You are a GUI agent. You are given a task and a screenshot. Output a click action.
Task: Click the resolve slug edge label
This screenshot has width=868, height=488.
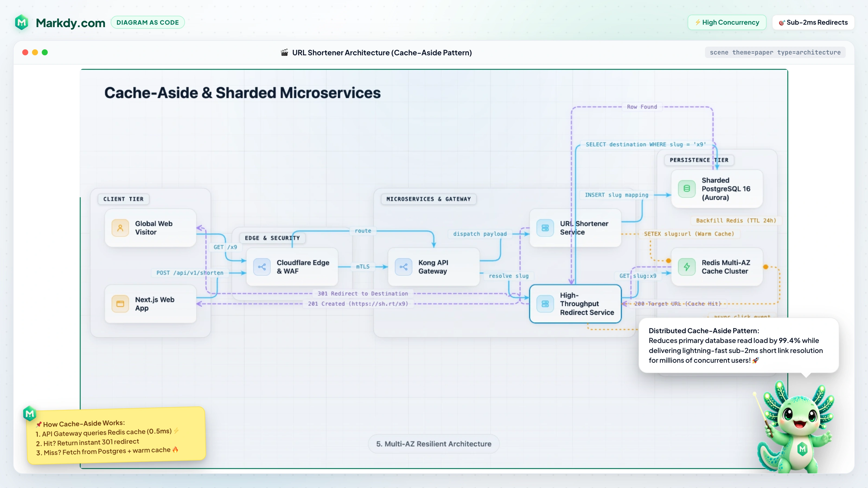509,276
